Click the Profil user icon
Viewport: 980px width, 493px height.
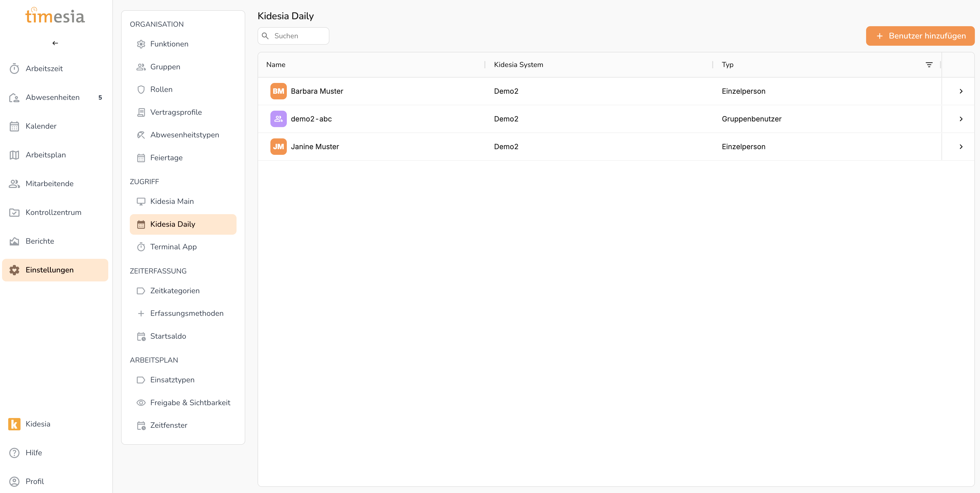point(14,481)
